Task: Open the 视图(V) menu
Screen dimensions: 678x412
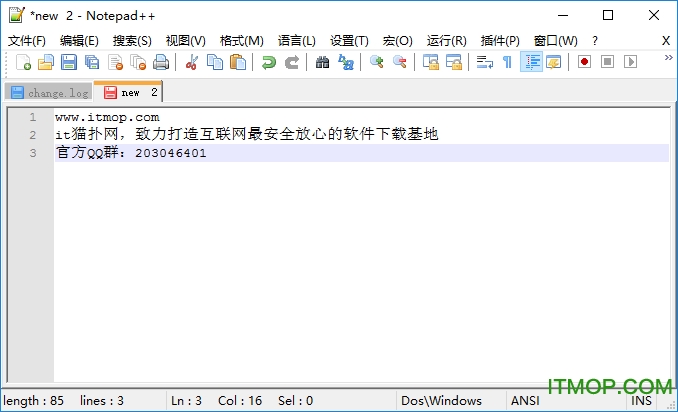Action: 185,41
